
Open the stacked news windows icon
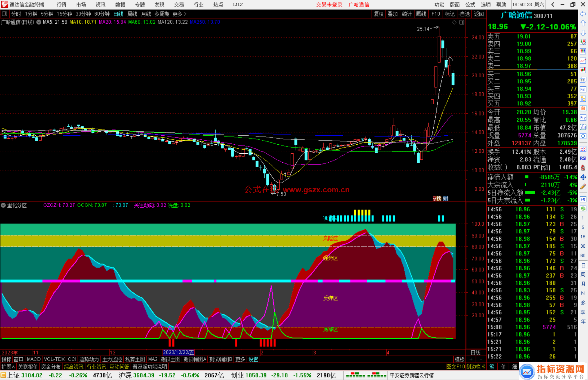click(x=583, y=80)
